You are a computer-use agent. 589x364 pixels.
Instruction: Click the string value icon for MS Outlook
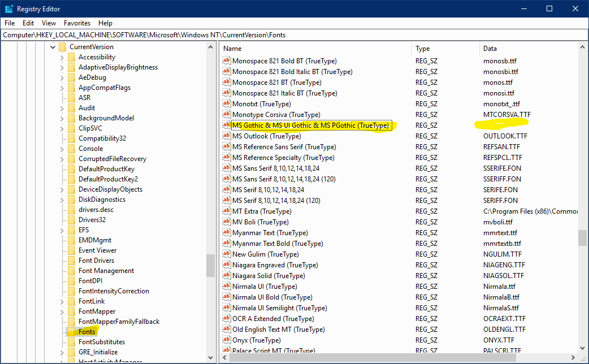pos(226,136)
